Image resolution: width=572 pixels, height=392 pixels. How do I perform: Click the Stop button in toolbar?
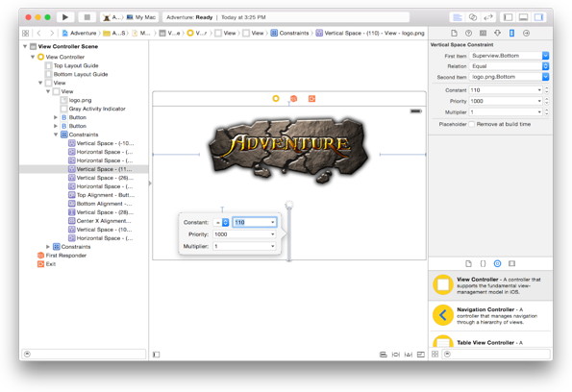(87, 17)
